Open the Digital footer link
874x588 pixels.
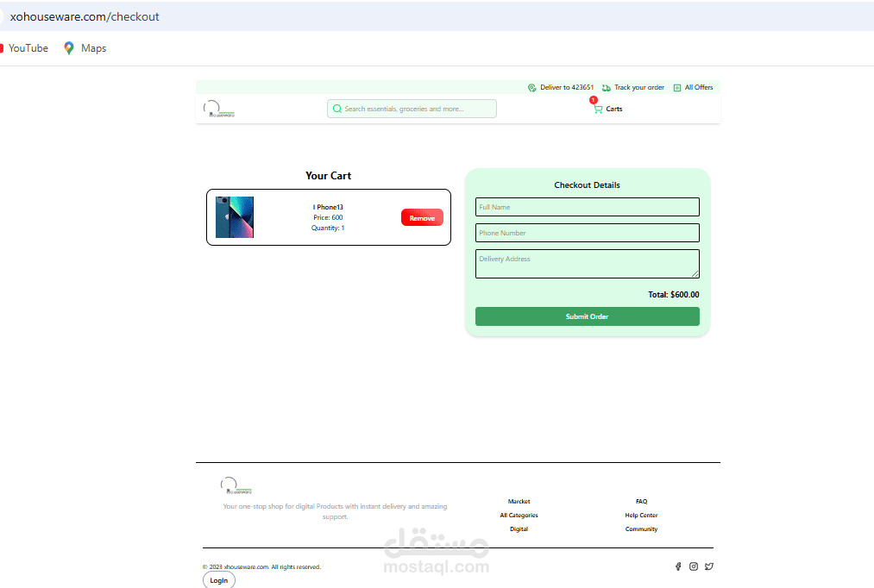[x=519, y=529]
